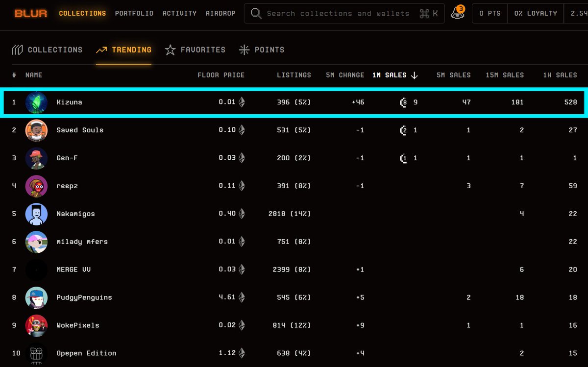Sort by the Listings column header
Viewport: 588px width, 367px height.
tap(294, 75)
